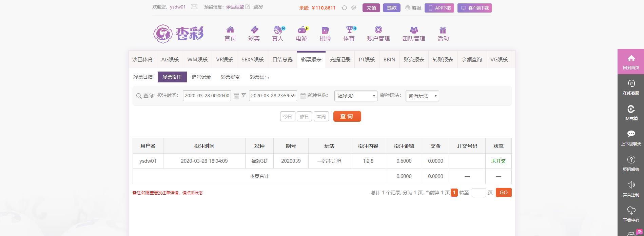Screen dimensions: 644x236
Task: Edit reserved info pencil icon
Action: [x=248, y=7]
